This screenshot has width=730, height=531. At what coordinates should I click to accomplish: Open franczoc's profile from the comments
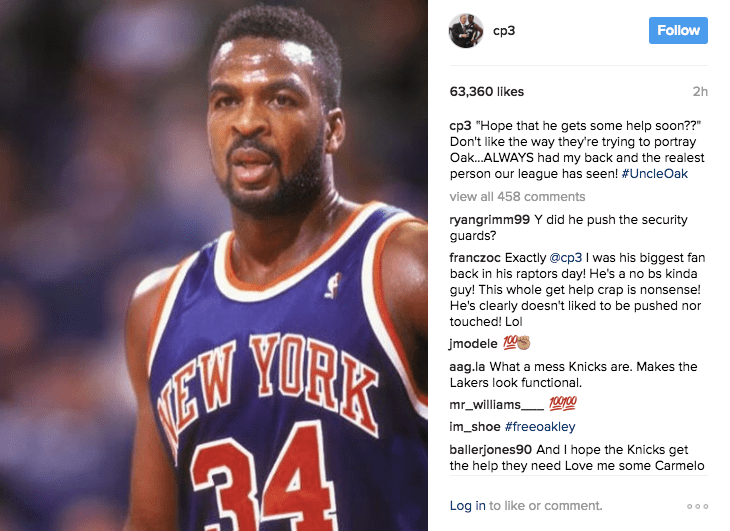(475, 257)
